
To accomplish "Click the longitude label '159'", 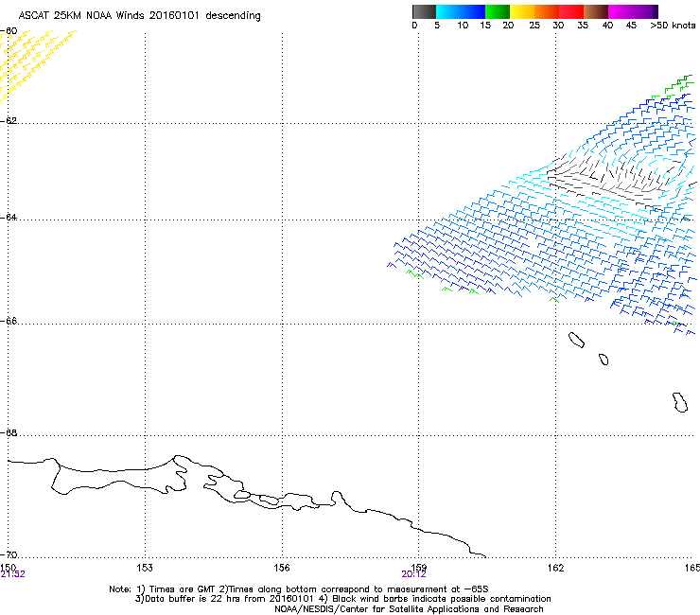I will tap(418, 567).
